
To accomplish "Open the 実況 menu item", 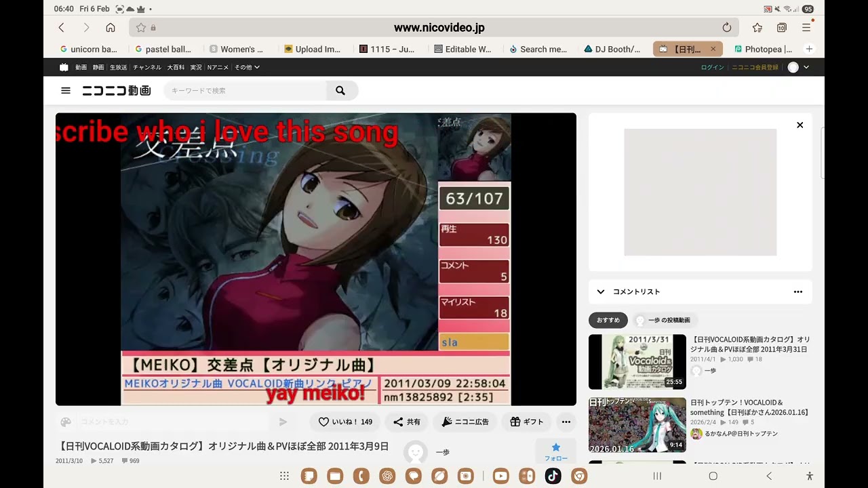I will [196, 67].
